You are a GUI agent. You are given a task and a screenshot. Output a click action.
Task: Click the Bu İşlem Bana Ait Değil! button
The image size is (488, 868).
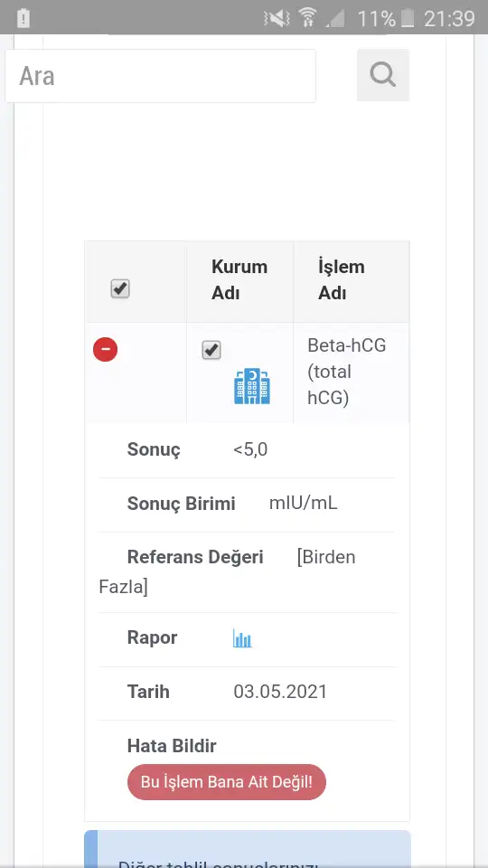pos(227,782)
